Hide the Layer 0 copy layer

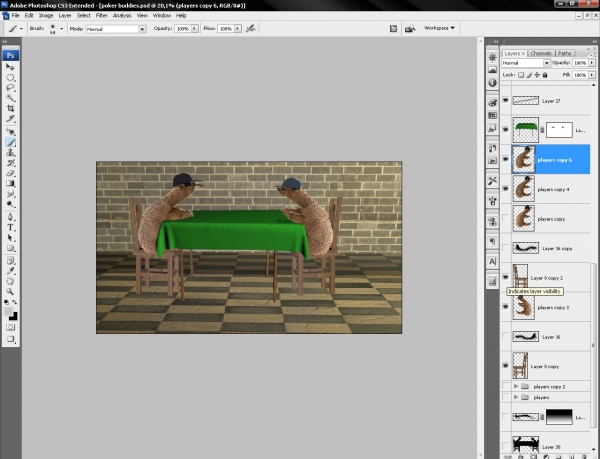pos(505,366)
